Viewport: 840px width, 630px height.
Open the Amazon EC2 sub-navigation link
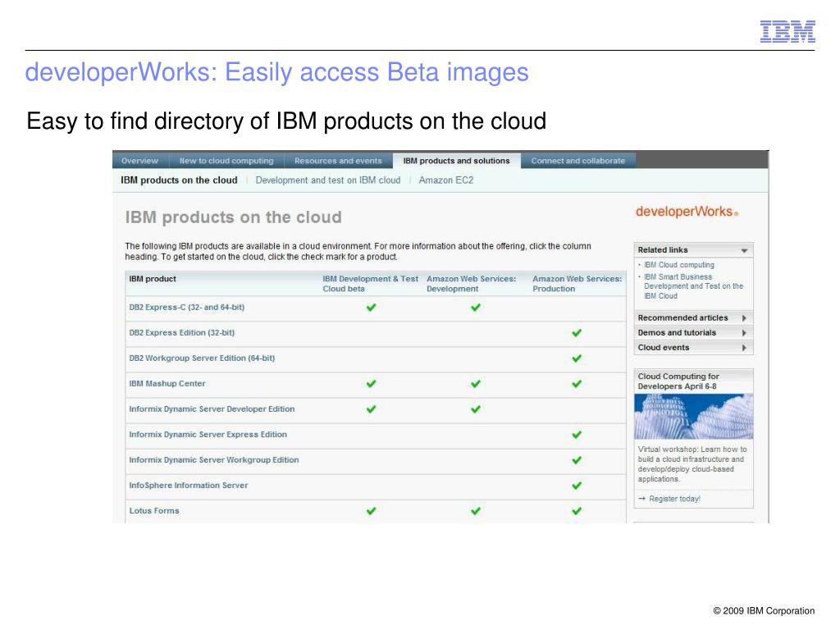[446, 180]
